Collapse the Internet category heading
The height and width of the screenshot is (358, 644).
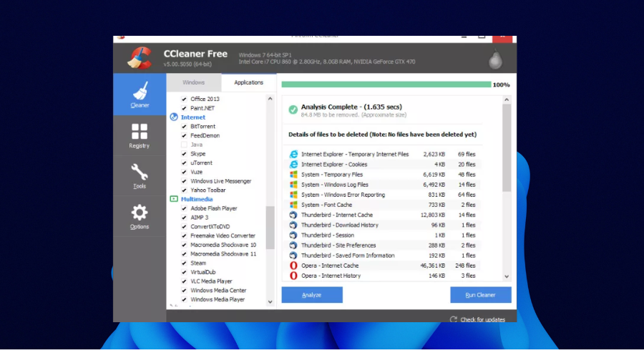point(193,117)
